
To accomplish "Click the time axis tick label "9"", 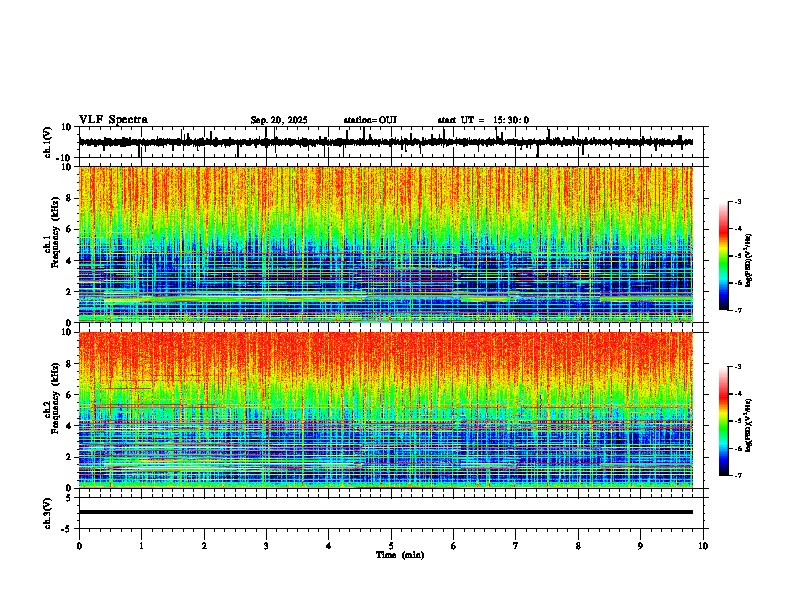I will coord(640,546).
